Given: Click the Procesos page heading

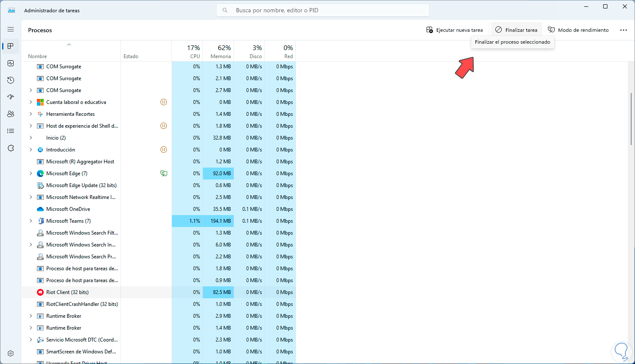Looking at the screenshot, I should (40, 30).
